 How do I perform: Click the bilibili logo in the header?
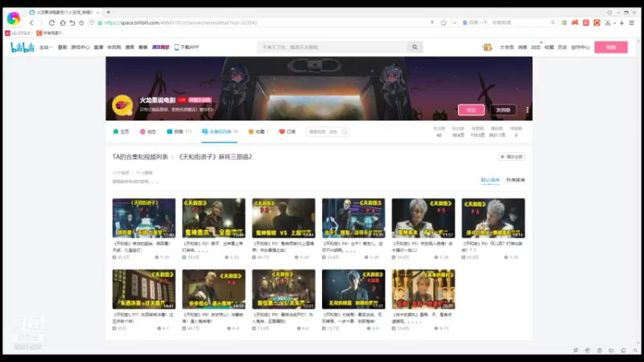point(23,47)
